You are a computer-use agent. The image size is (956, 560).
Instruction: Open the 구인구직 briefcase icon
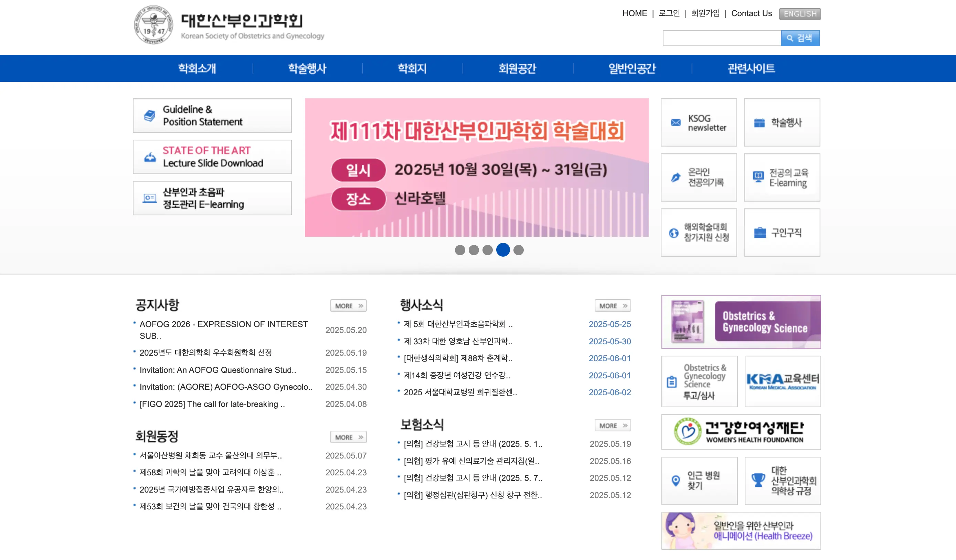760,233
